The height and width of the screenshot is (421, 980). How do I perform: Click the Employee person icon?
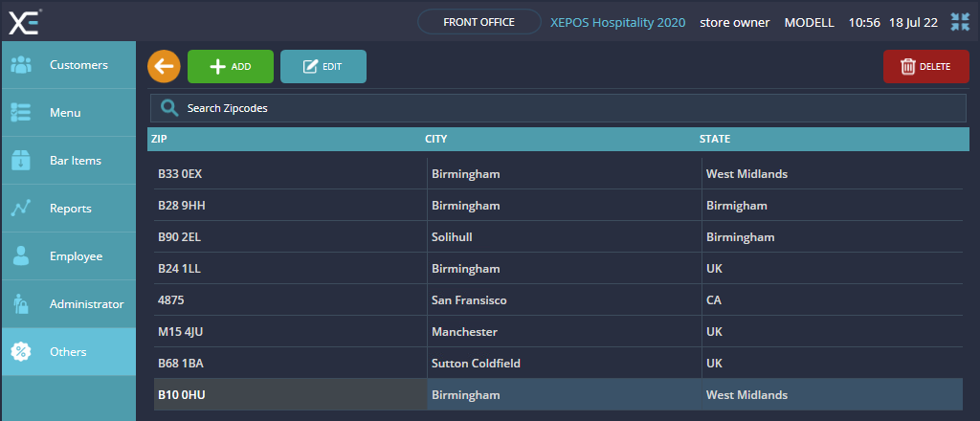pyautogui.click(x=21, y=256)
